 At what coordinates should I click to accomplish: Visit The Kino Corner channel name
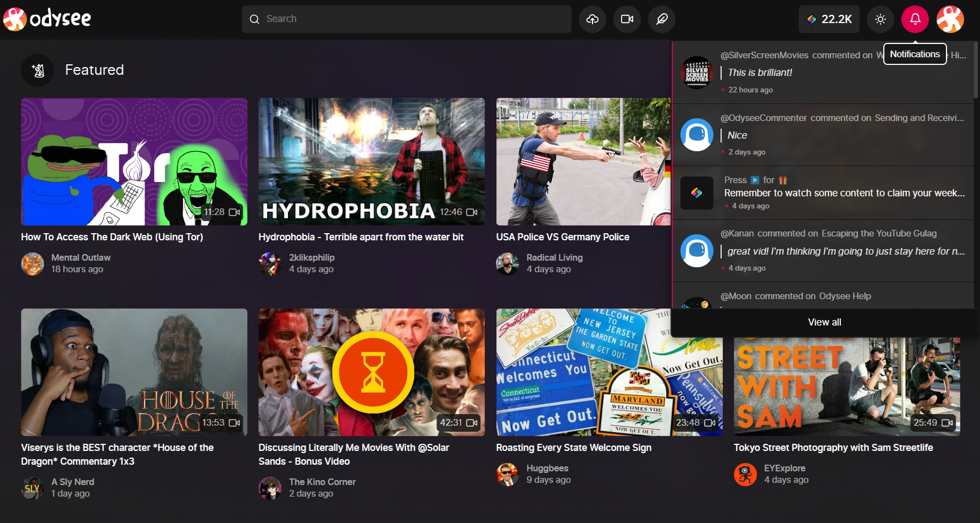click(322, 482)
